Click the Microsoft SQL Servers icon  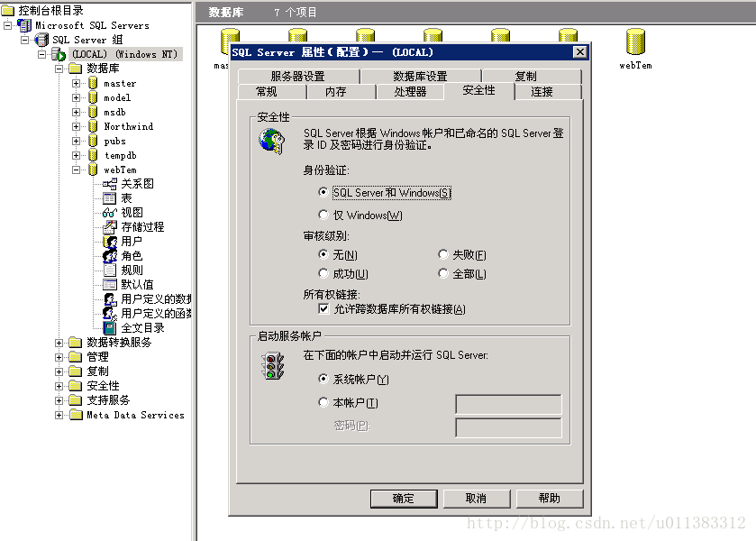[24, 25]
